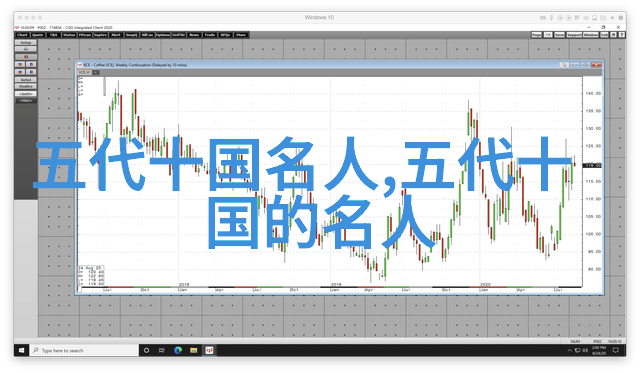
Task: Open the News toolbar button
Action: [x=194, y=35]
